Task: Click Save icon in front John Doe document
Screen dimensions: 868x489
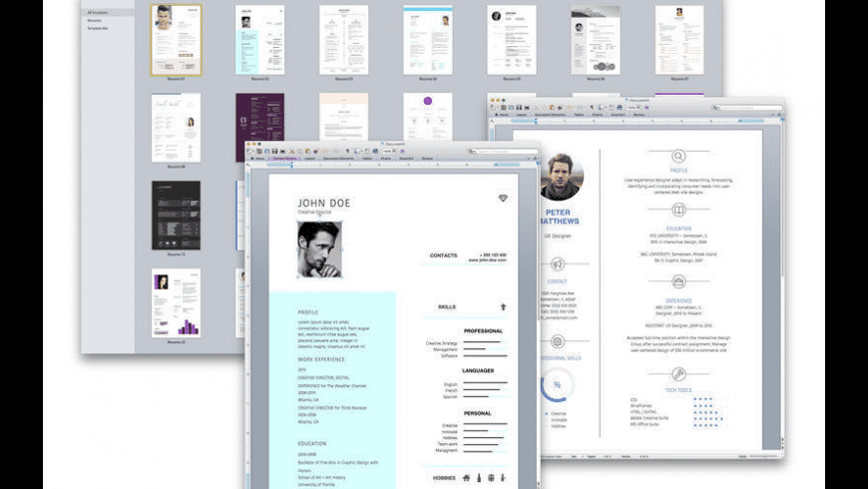Action: 274,151
